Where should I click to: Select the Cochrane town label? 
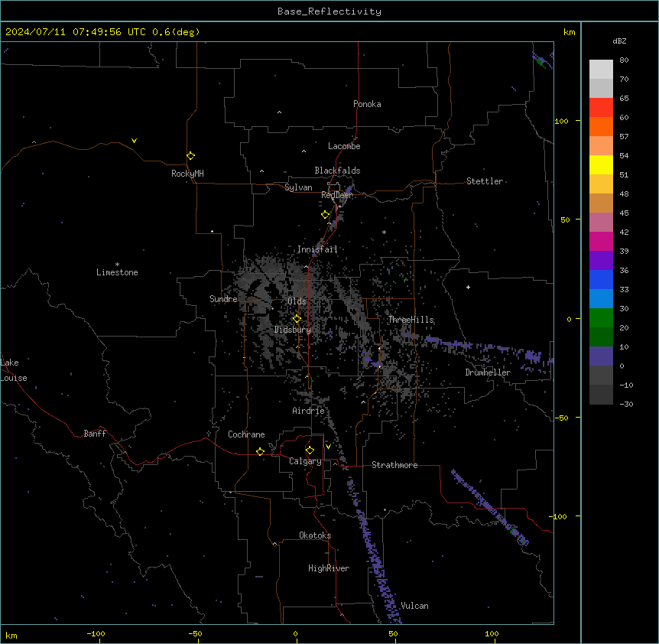point(246,434)
